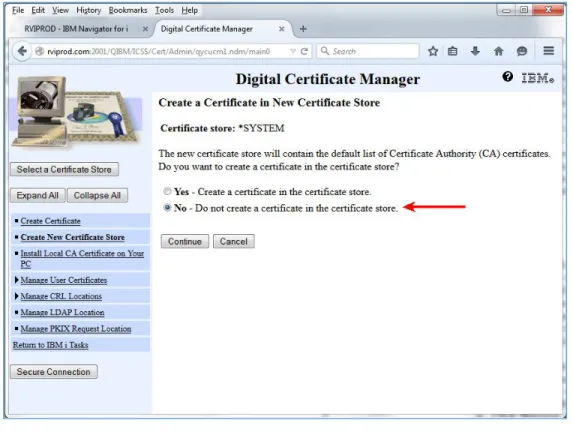This screenshot has width=573, height=432.
Task: Open Manage User Certificates link
Action: [64, 280]
